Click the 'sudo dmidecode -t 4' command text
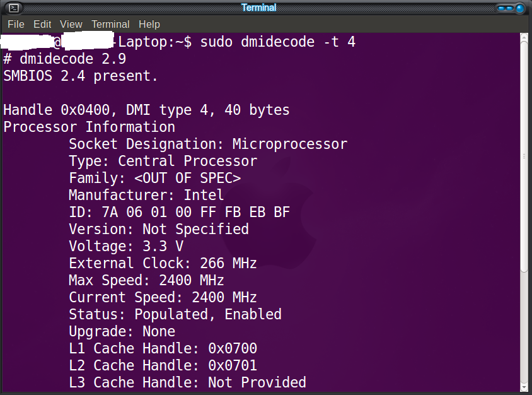Image resolution: width=532 pixels, height=395 pixels. click(278, 42)
